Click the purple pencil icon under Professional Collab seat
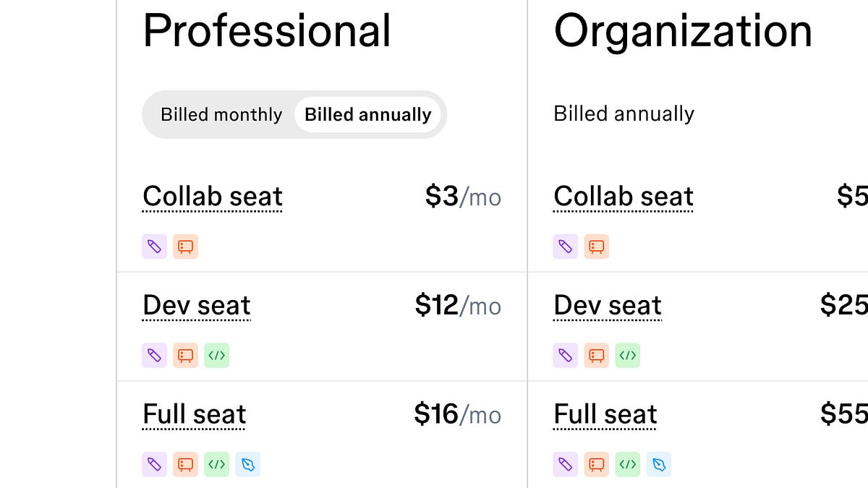 point(154,247)
